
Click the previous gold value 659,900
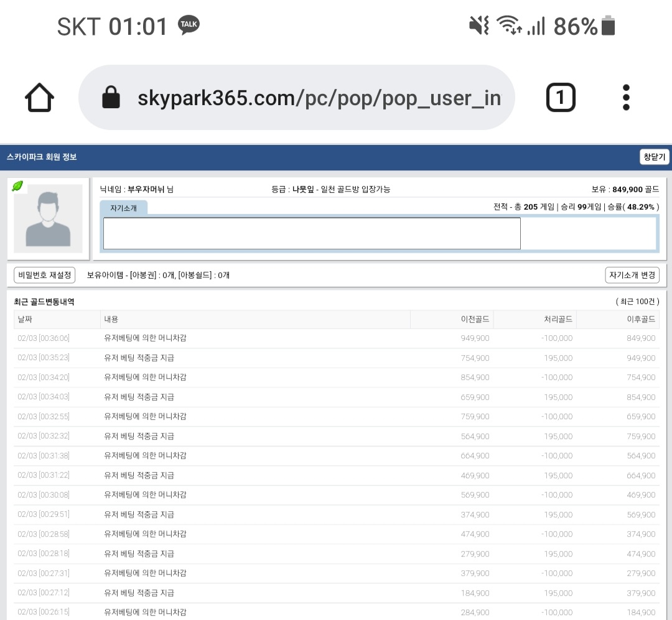pyautogui.click(x=475, y=397)
